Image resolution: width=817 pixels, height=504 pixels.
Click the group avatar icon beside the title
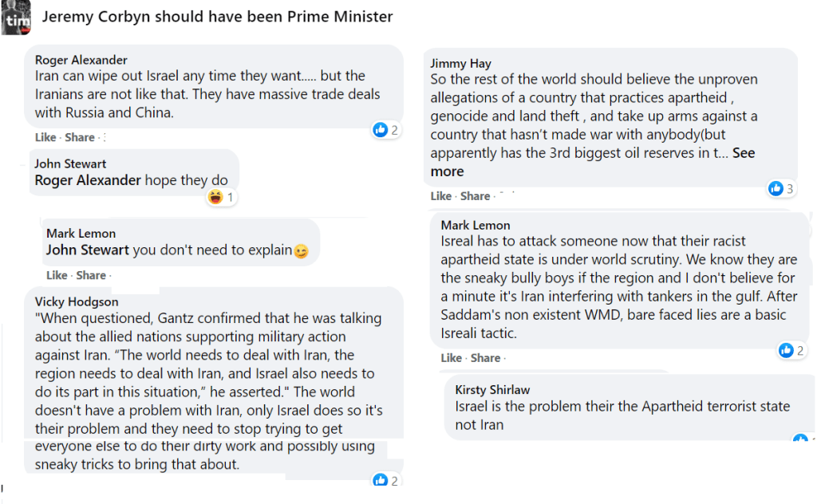click(17, 18)
